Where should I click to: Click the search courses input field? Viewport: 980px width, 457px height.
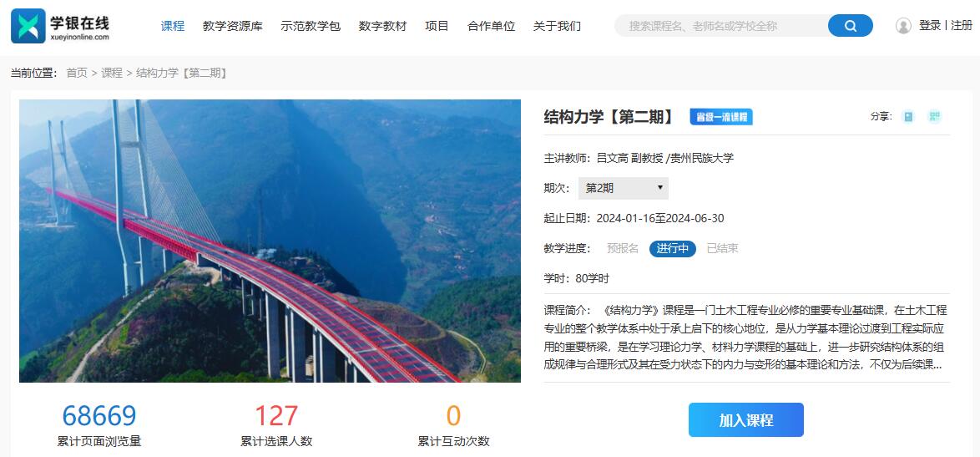(722, 26)
